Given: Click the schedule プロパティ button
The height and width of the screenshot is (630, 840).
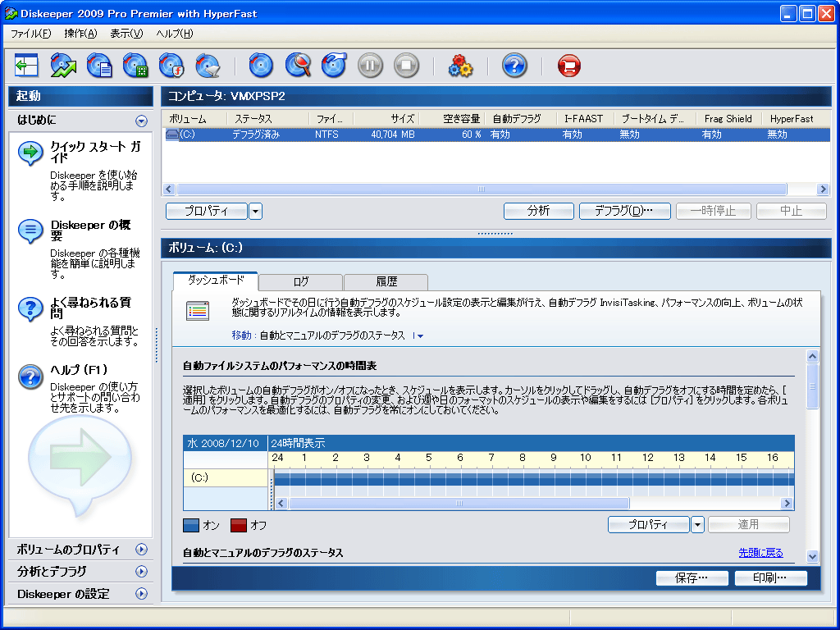Looking at the screenshot, I should coord(648,524).
